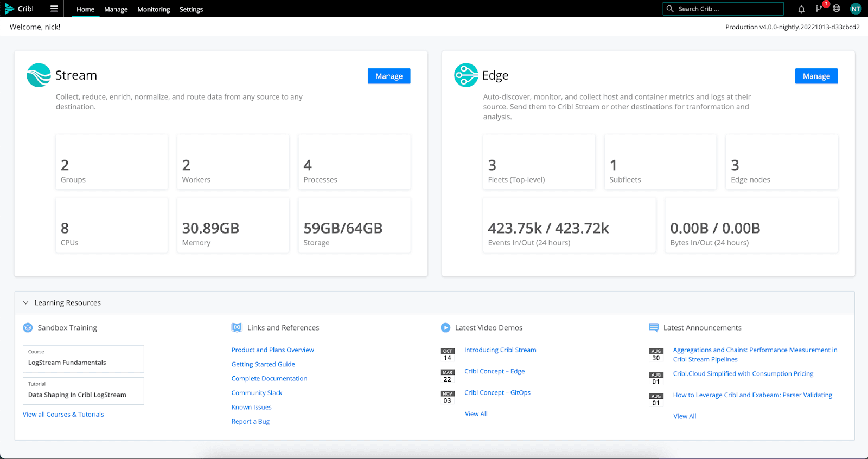Image resolution: width=868 pixels, height=459 pixels.
Task: Open the LogStream Fundamentals course card
Action: (x=84, y=359)
